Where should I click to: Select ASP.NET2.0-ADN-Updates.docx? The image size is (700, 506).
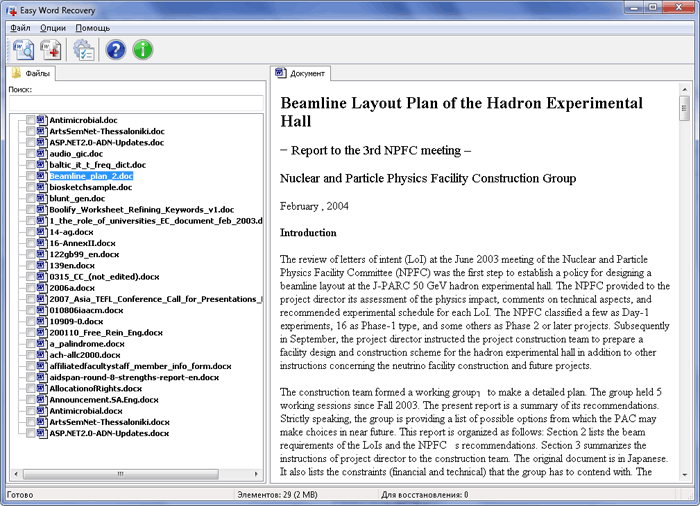(109, 433)
